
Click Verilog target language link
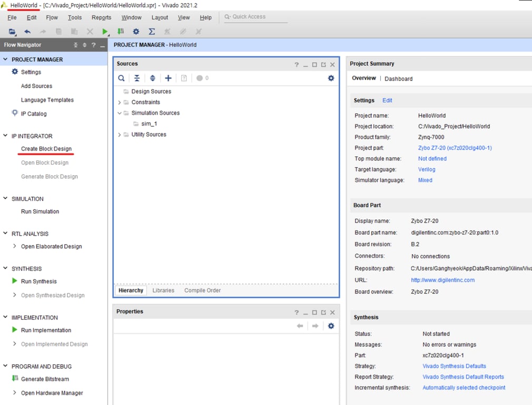[x=427, y=170]
